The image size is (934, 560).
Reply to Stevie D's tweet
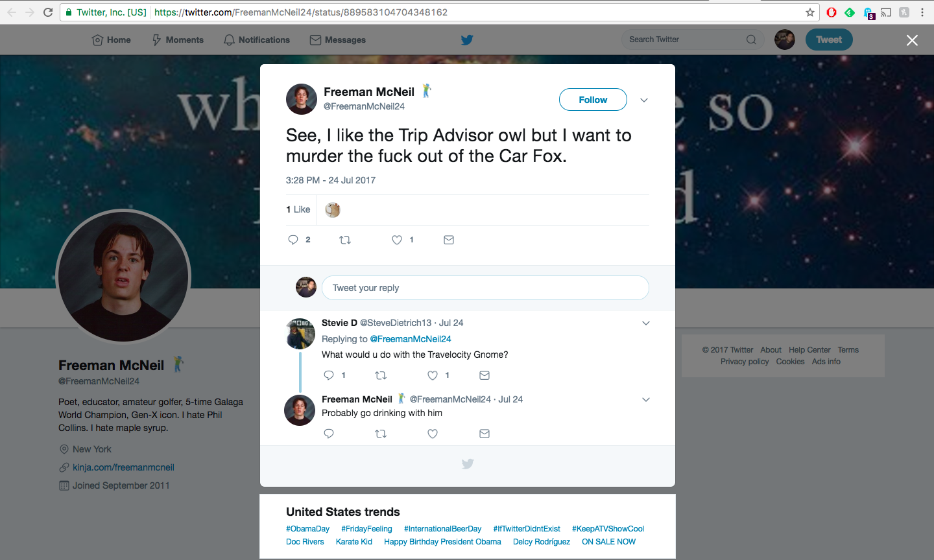coord(329,375)
